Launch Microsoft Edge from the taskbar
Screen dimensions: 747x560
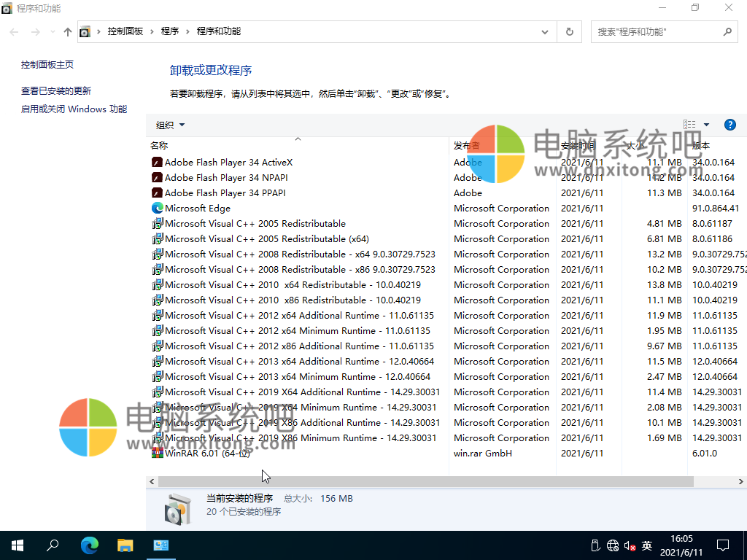tap(90, 545)
